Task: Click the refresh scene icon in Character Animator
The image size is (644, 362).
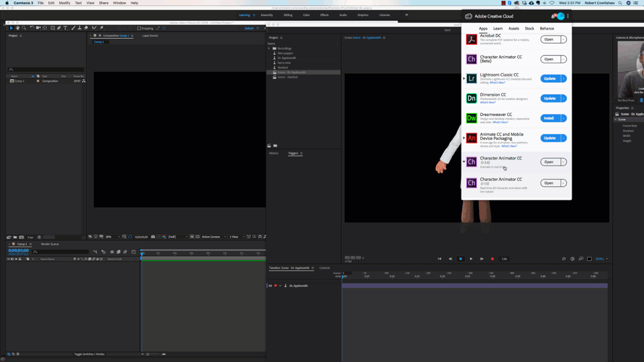Action: click(564, 259)
